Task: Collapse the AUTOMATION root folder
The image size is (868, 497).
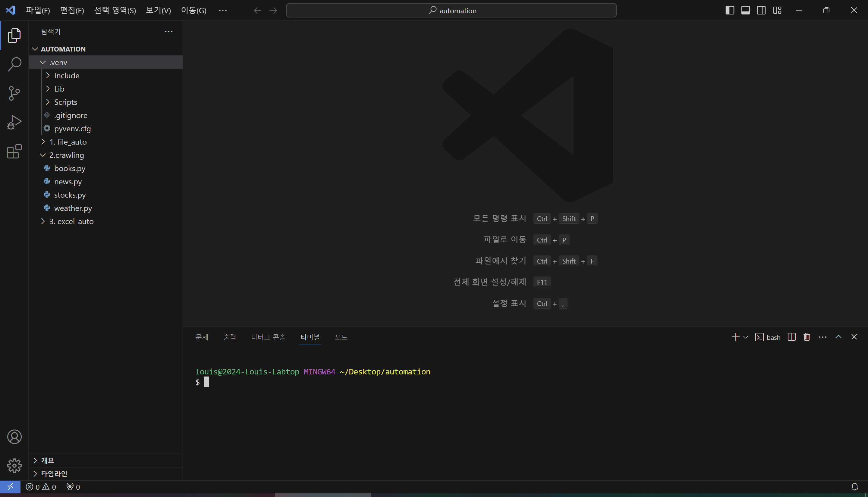Action: coord(106,49)
